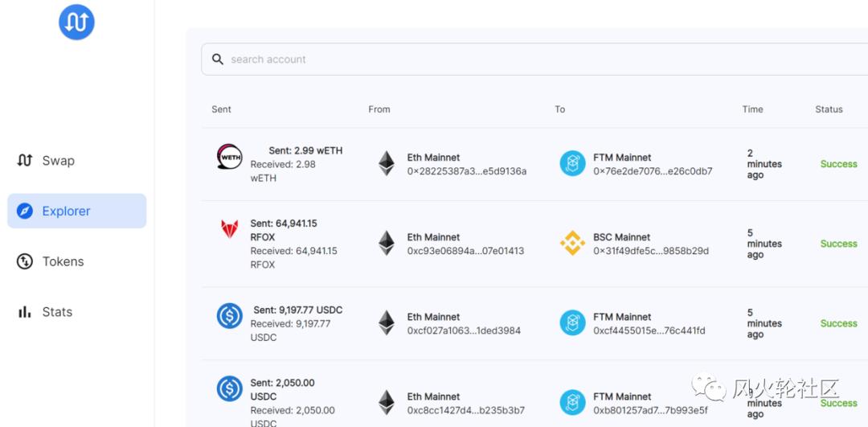Click the Time column header
Viewport: 868px width, 427px height.
(752, 109)
